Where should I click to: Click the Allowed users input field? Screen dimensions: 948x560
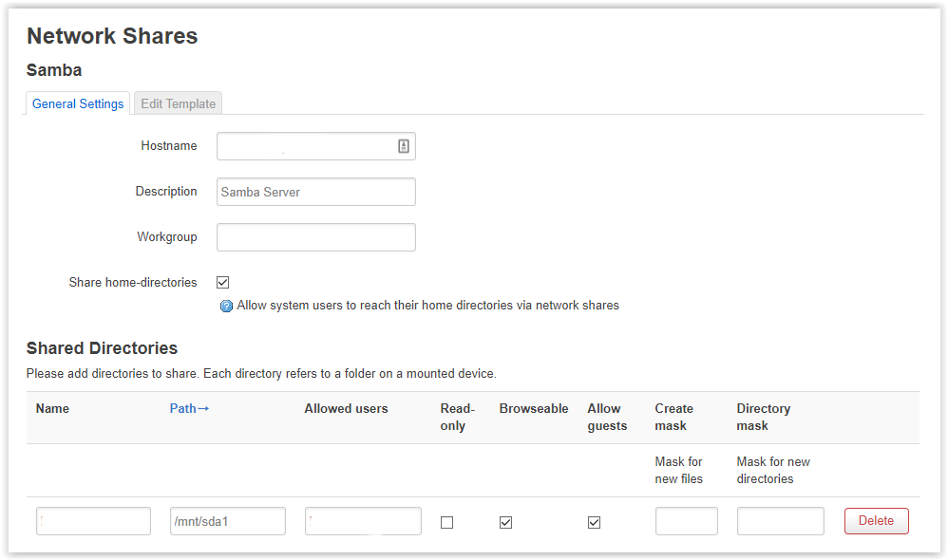click(x=364, y=521)
